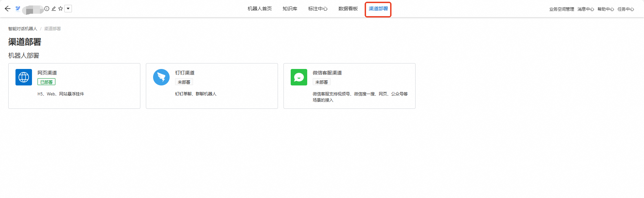Open 消息中心 link
The height and width of the screenshot is (198, 644).
pos(586,9)
